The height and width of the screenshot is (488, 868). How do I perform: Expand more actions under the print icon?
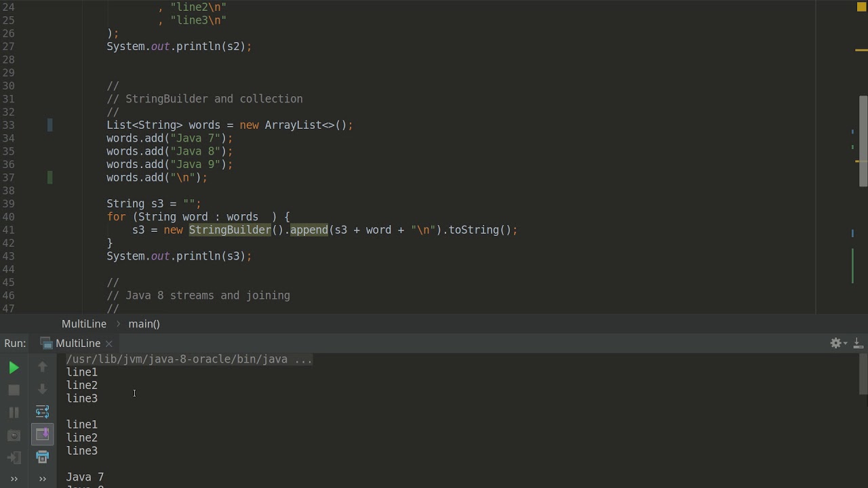42,479
